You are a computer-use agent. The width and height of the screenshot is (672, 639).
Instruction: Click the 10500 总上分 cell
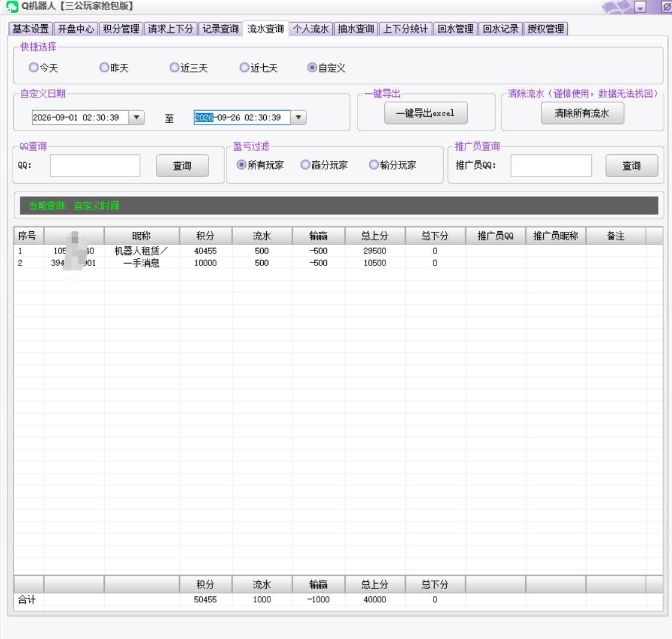coord(375,263)
